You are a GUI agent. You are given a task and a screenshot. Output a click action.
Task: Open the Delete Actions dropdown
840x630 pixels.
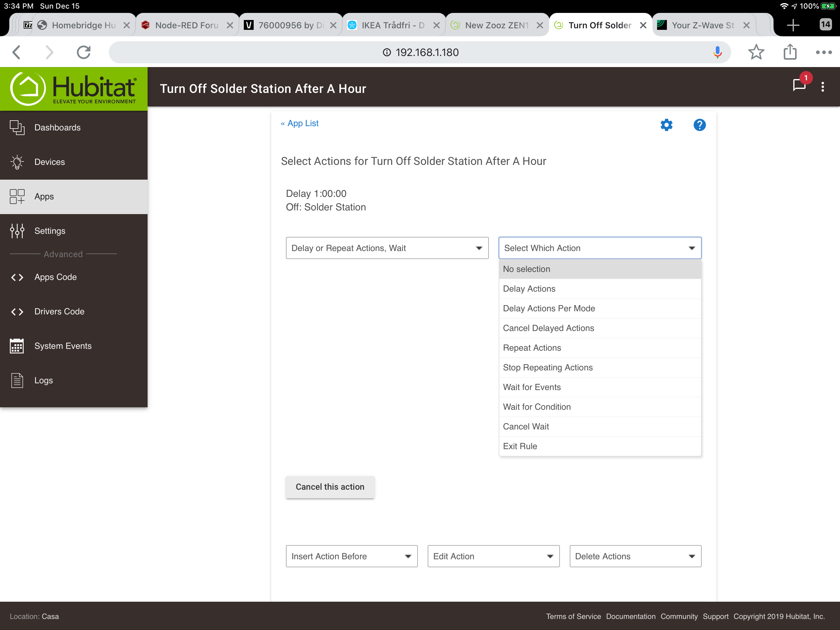pyautogui.click(x=635, y=556)
